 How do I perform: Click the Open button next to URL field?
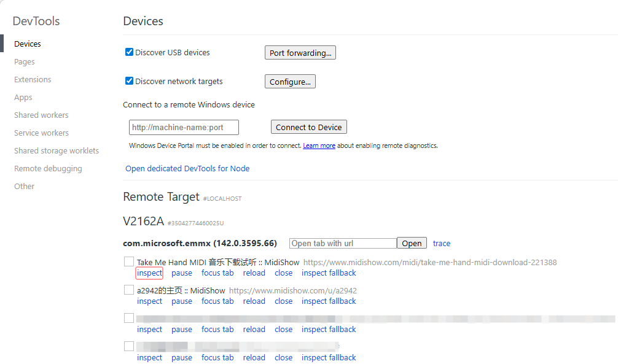click(x=412, y=243)
